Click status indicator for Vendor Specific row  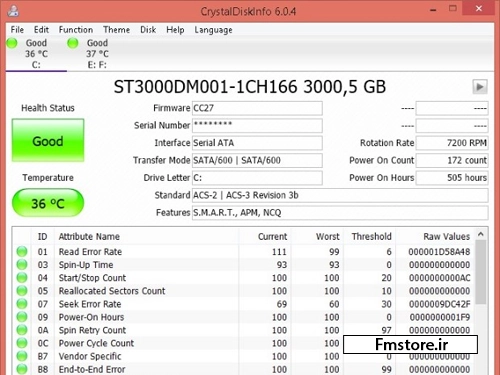click(x=22, y=356)
